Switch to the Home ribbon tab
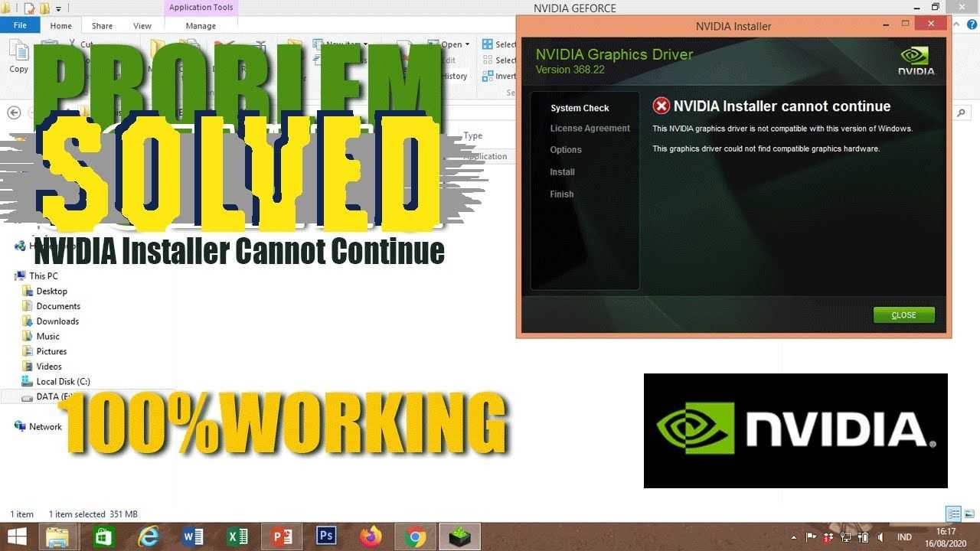The height and width of the screenshot is (551, 980). click(x=60, y=26)
